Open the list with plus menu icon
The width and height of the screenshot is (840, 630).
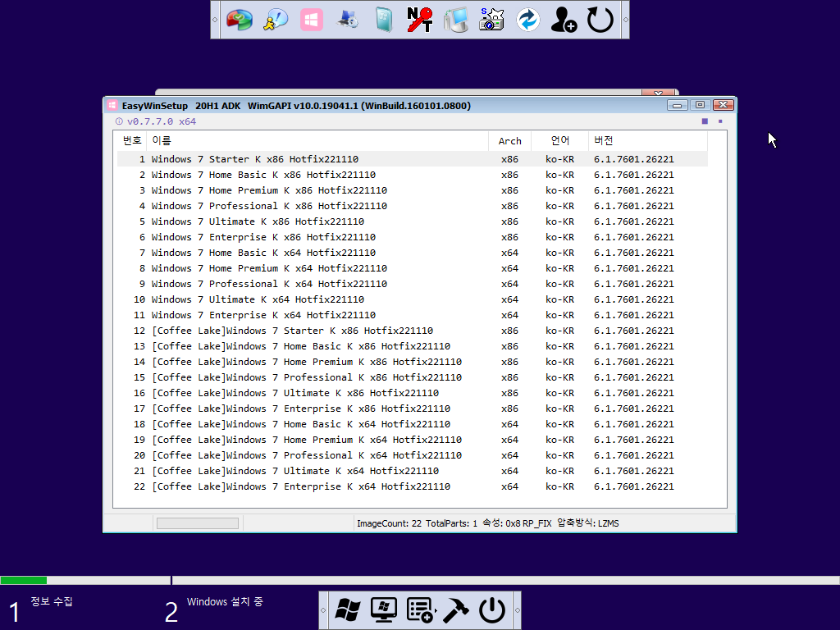420,610
